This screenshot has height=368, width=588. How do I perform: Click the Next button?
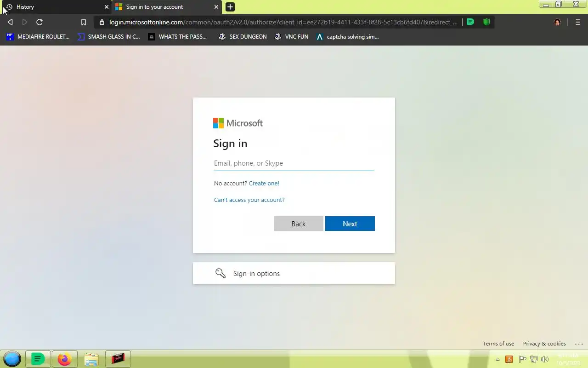tap(350, 224)
